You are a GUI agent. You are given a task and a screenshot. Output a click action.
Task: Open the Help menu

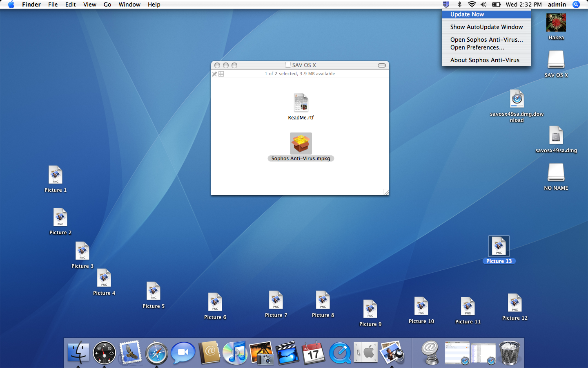click(154, 4)
